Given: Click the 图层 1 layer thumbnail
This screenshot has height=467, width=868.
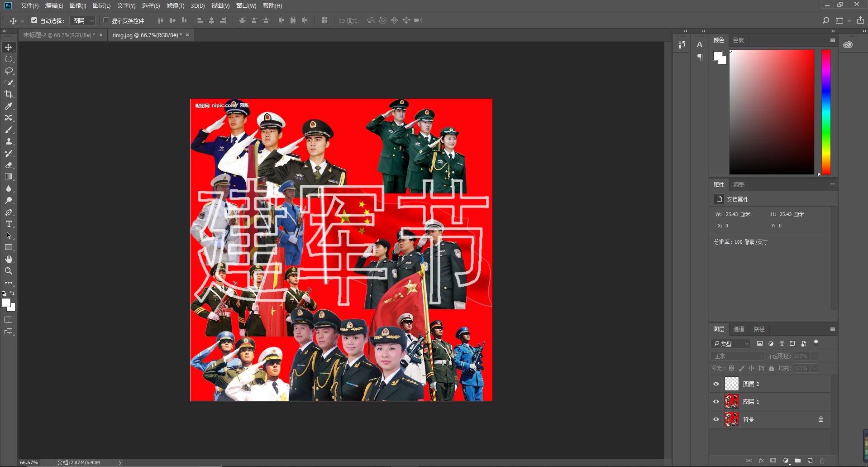Looking at the screenshot, I should (732, 401).
